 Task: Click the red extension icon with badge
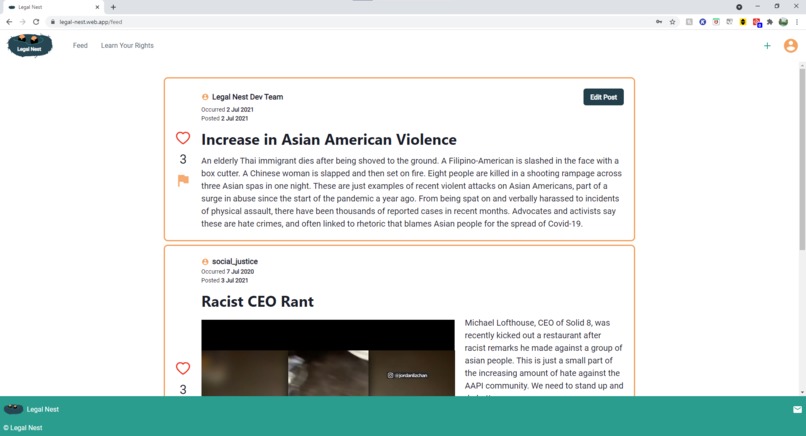click(x=757, y=22)
